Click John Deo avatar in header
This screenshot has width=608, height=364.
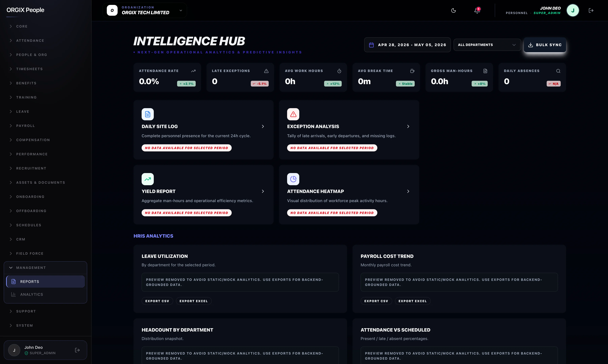[x=573, y=10]
